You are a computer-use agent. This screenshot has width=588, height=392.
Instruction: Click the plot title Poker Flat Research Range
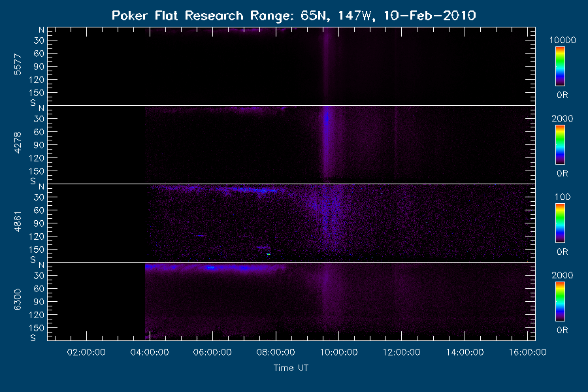coord(293,16)
